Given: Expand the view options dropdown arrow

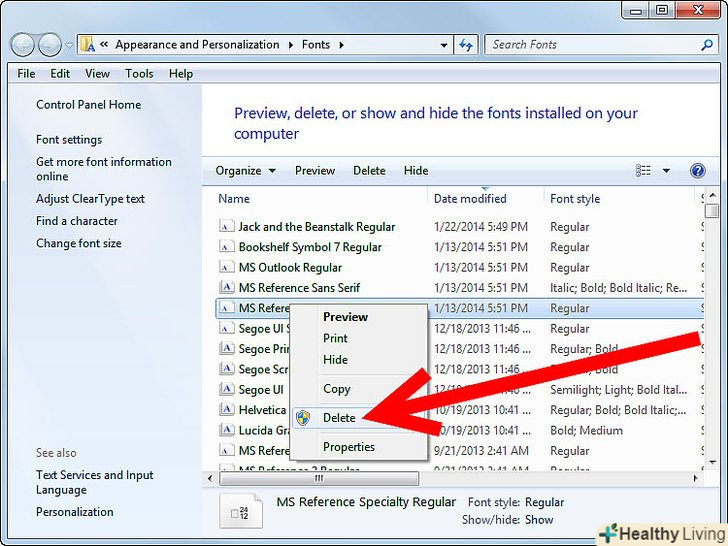Looking at the screenshot, I should [x=666, y=171].
